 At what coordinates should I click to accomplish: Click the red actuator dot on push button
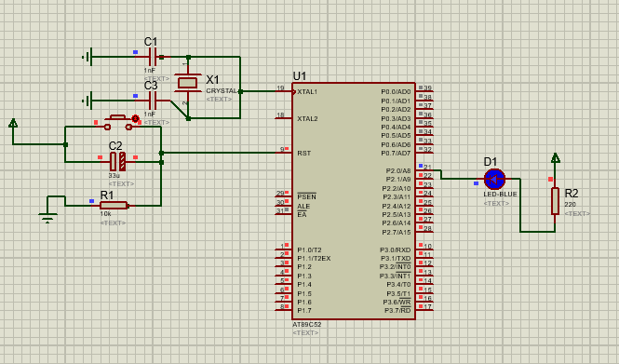click(x=135, y=118)
